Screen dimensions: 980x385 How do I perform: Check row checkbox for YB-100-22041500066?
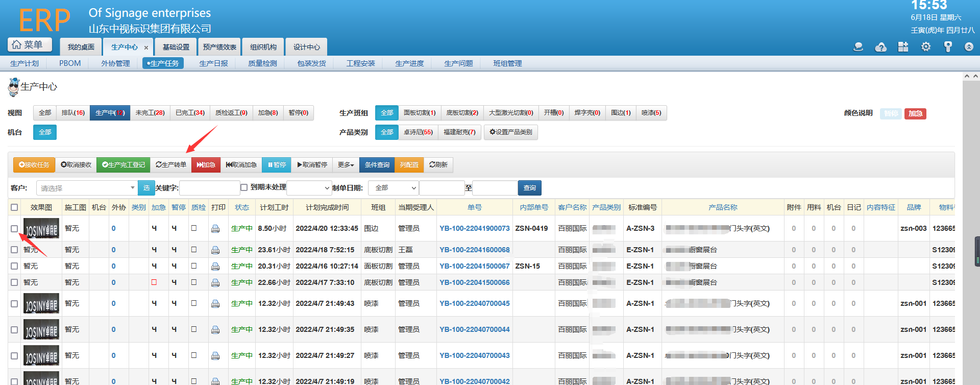(14, 282)
